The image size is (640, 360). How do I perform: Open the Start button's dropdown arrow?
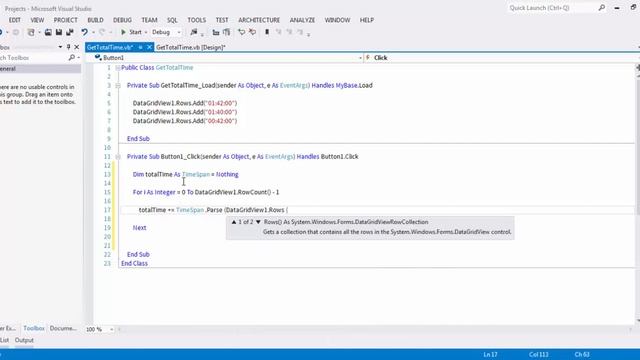146,32
